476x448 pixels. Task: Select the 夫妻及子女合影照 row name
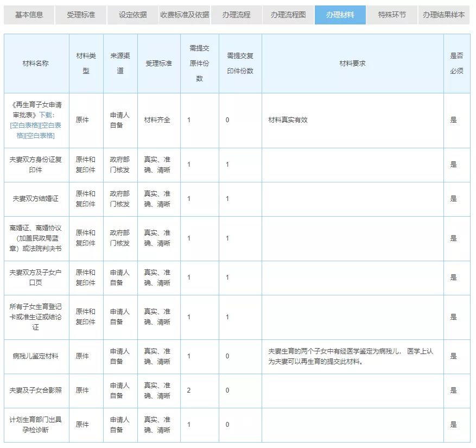coord(36,390)
